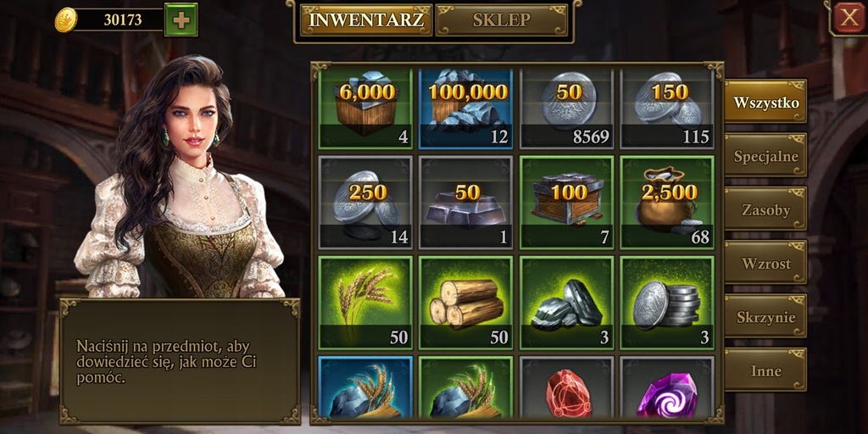Close the inventory with the X button
The width and height of the screenshot is (868, 434).
[849, 18]
